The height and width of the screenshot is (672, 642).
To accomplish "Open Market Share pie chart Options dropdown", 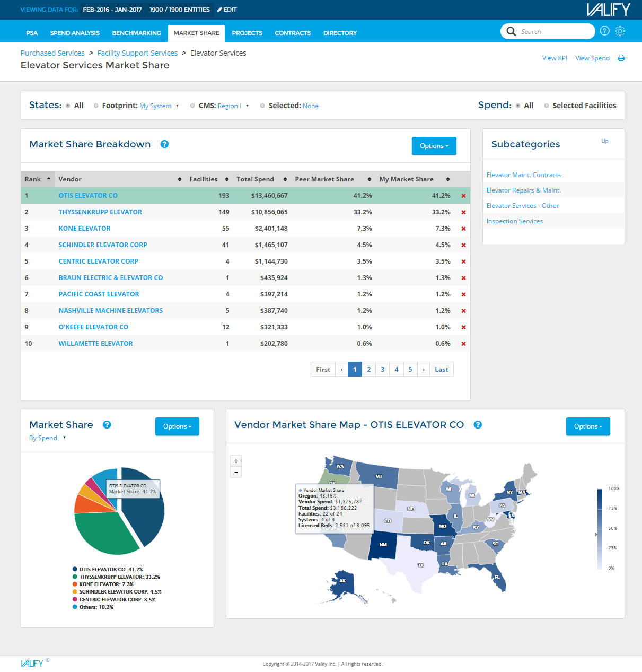I will coord(177,426).
